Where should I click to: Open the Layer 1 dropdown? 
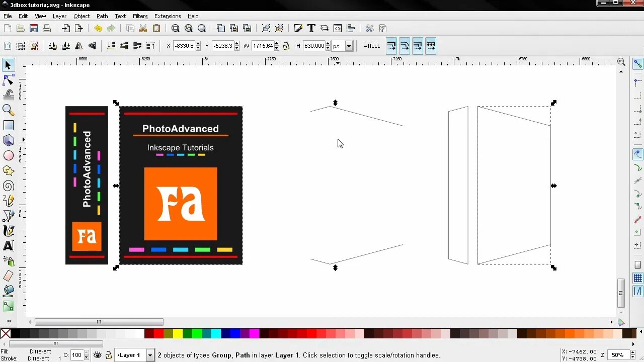tap(149, 355)
